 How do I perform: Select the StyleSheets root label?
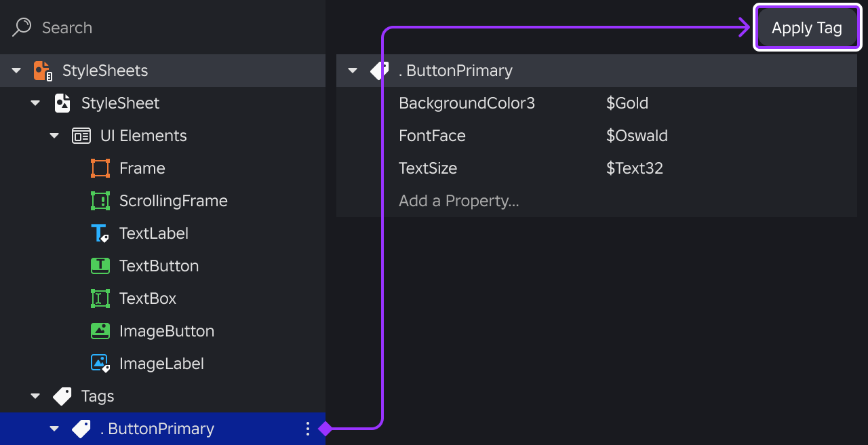105,71
